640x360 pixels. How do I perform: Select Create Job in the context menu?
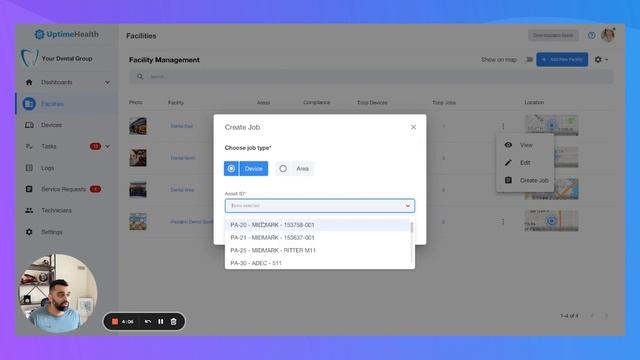coord(525,180)
